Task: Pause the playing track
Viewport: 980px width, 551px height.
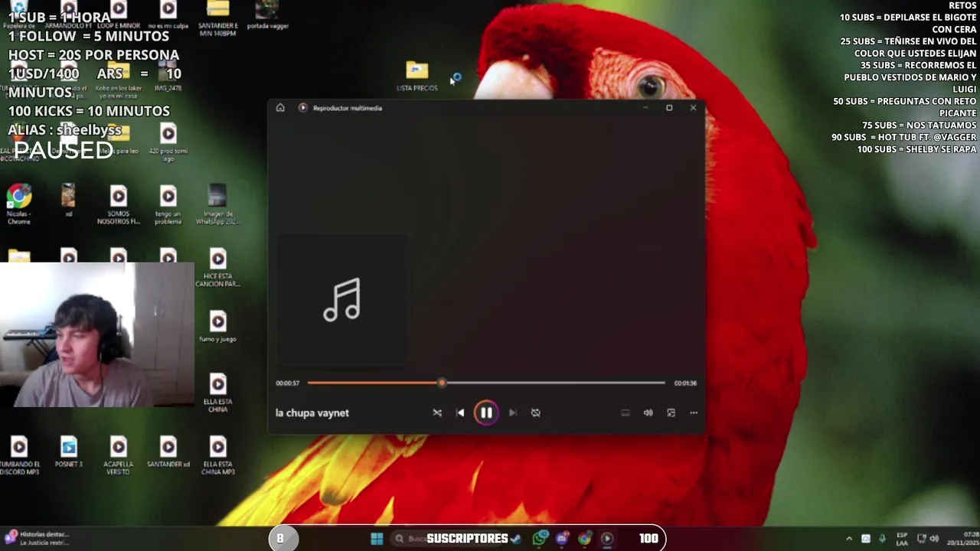Action: pos(486,412)
